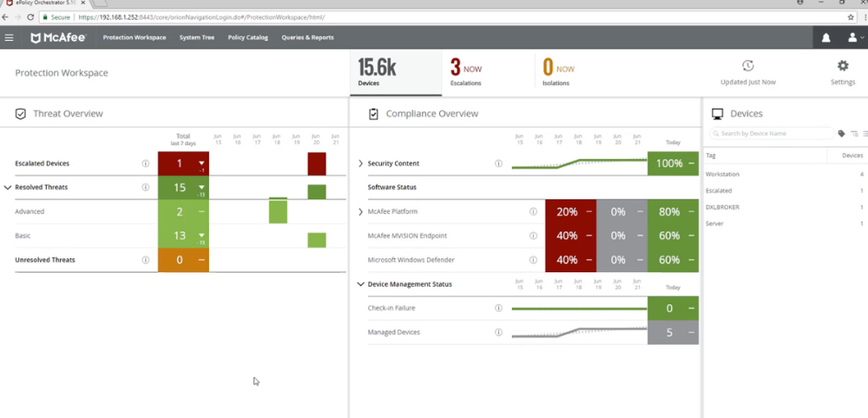868x418 pixels.
Task: Click Jun 18 Advanced threats bar
Action: coord(278,212)
